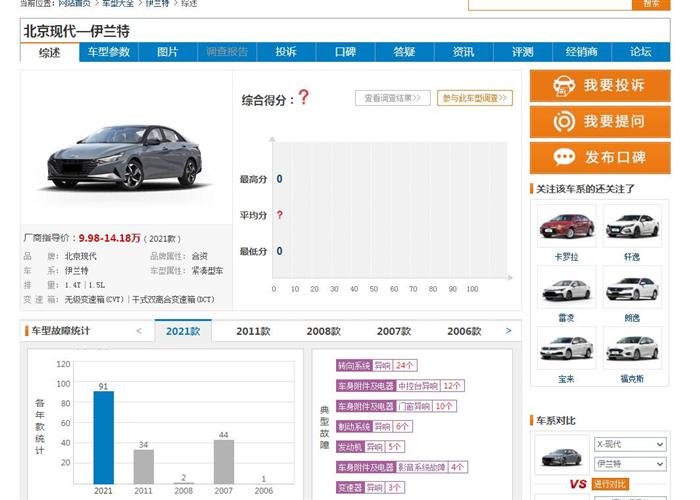Open the 口碑 tab
This screenshot has width=700, height=500.
(x=346, y=52)
